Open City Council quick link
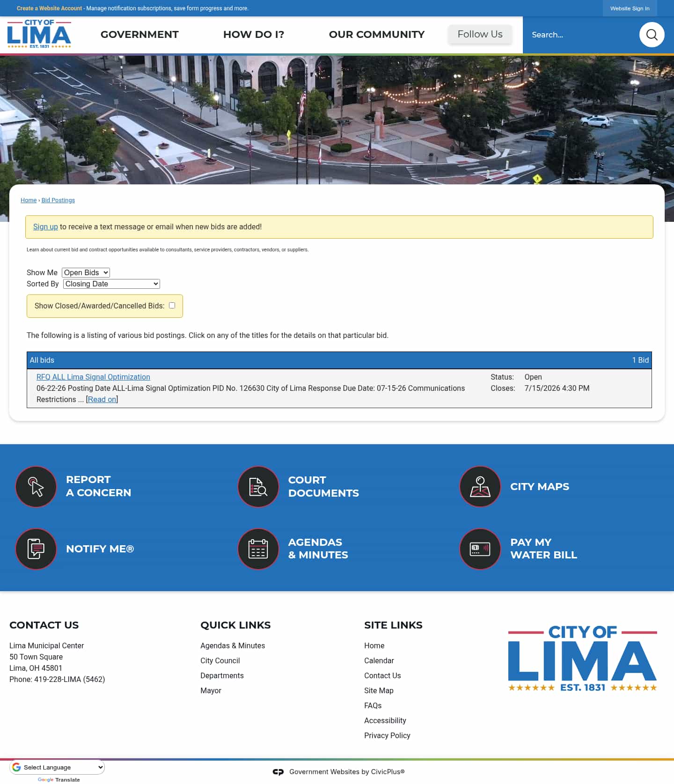674x784 pixels. click(220, 660)
